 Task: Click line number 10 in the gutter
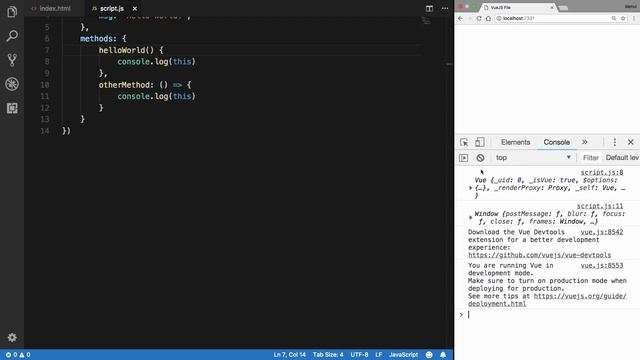tap(45, 85)
